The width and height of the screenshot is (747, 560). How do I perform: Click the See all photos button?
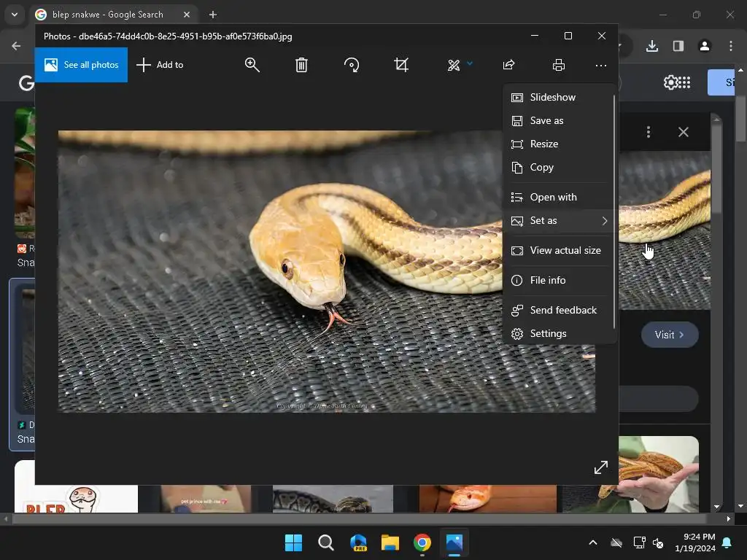click(81, 65)
